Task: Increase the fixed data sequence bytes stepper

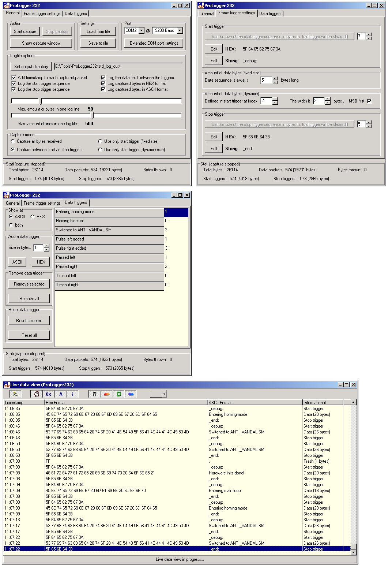Action: click(275, 79)
